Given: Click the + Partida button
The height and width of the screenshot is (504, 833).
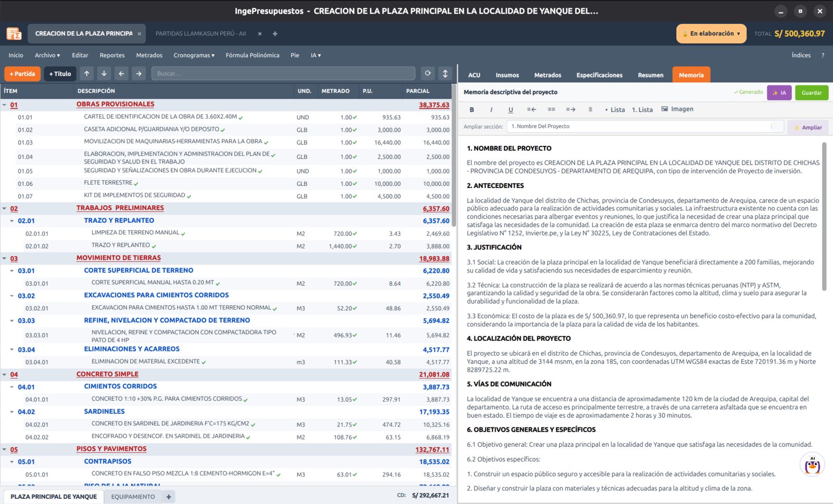Looking at the screenshot, I should (22, 74).
